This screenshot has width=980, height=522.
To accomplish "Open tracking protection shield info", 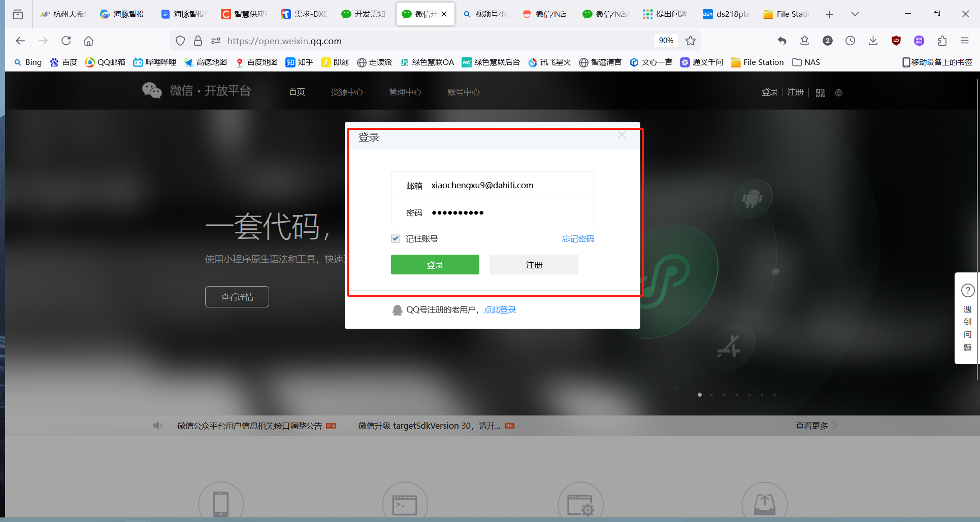I will 180,41.
